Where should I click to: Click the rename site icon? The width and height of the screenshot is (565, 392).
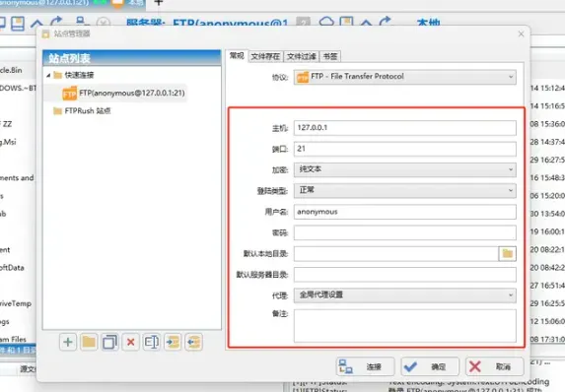[x=152, y=342]
